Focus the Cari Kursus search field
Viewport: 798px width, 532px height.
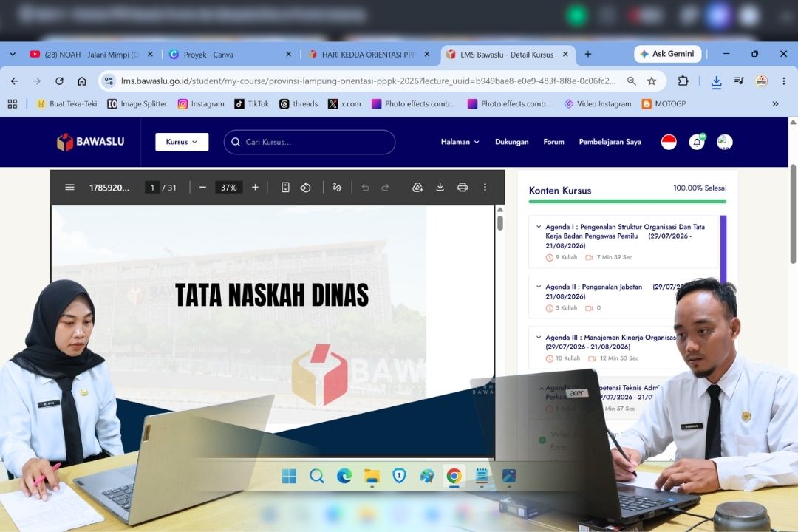310,142
